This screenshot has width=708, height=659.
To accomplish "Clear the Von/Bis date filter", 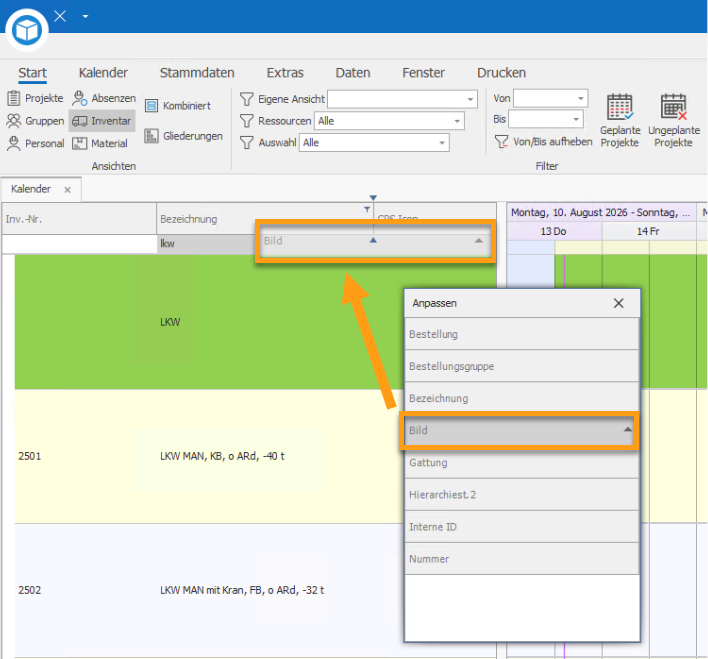I will (543, 141).
